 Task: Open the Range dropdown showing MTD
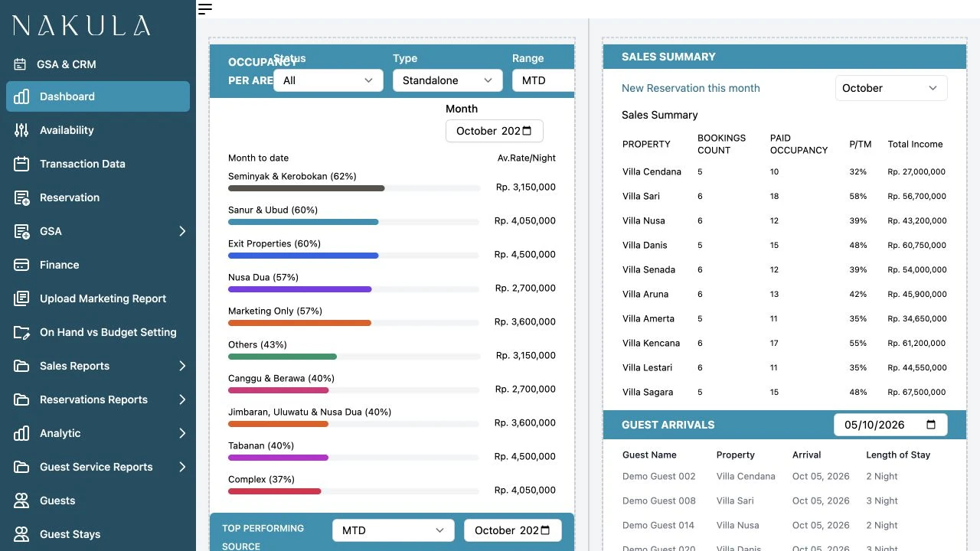point(543,80)
